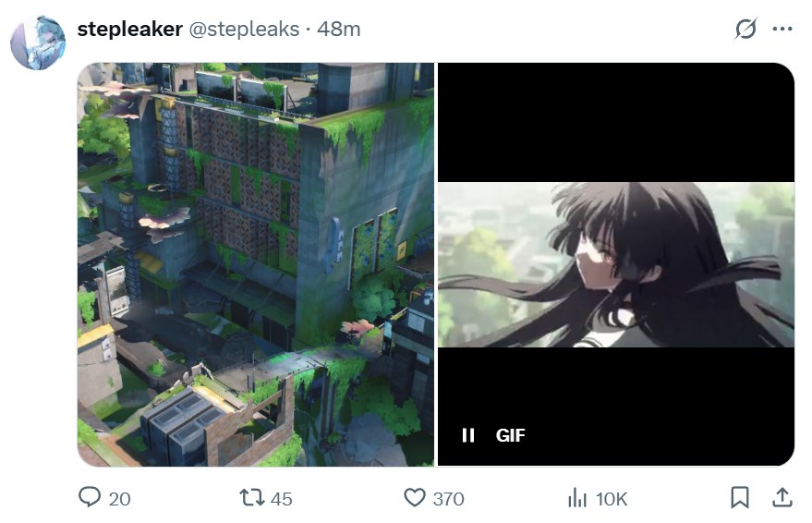
Task: Click the 10K views count
Action: pyautogui.click(x=612, y=499)
